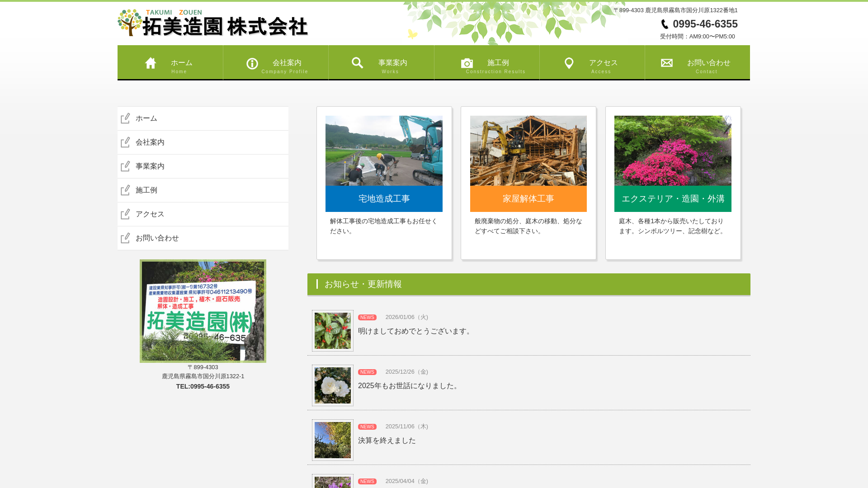Click the pencil icon beside sidebar ホーム
This screenshot has height=488, width=868.
[x=125, y=118]
